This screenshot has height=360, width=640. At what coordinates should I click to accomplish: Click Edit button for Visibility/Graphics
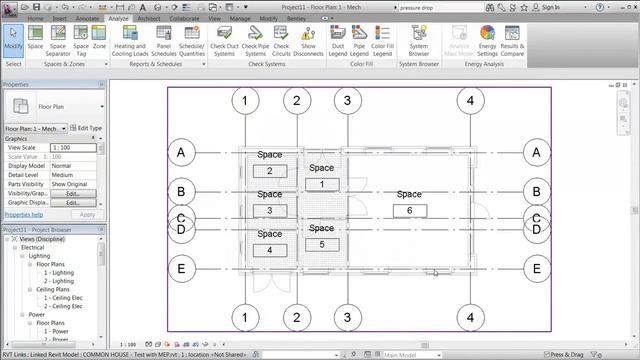coord(73,193)
